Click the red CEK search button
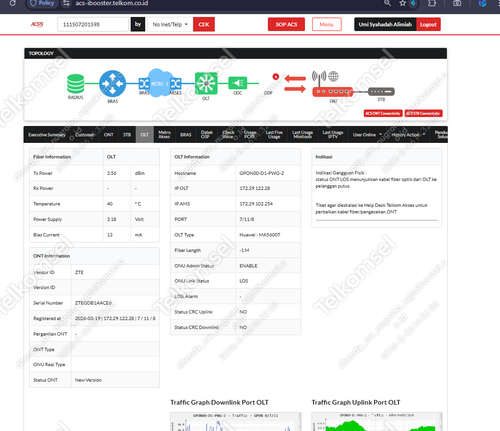The width and height of the screenshot is (500, 431). pyautogui.click(x=204, y=24)
